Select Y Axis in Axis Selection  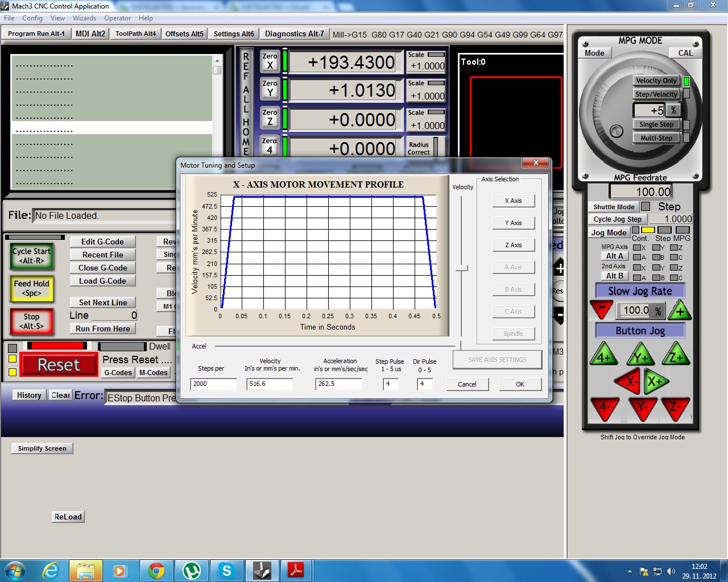pyautogui.click(x=513, y=223)
